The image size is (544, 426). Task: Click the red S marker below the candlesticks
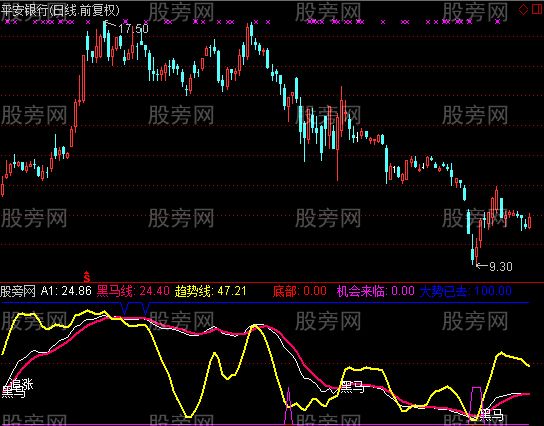tap(87, 277)
